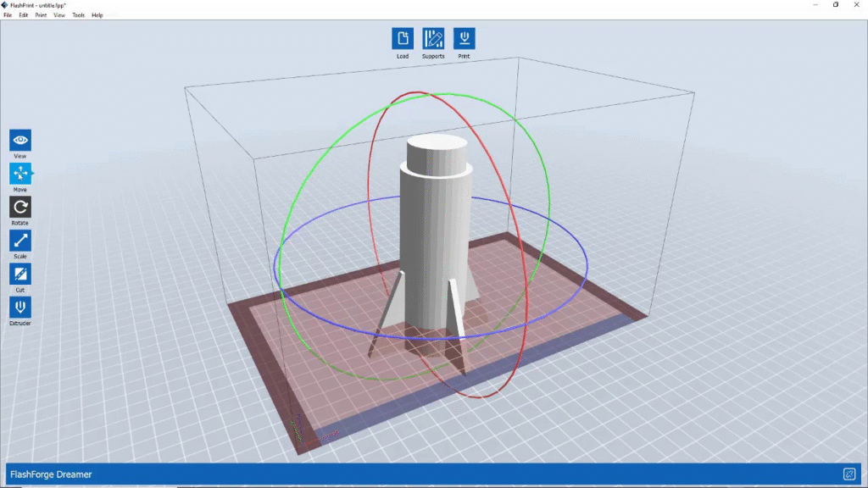Open the Tools menu
The image size is (868, 488).
pos(79,15)
